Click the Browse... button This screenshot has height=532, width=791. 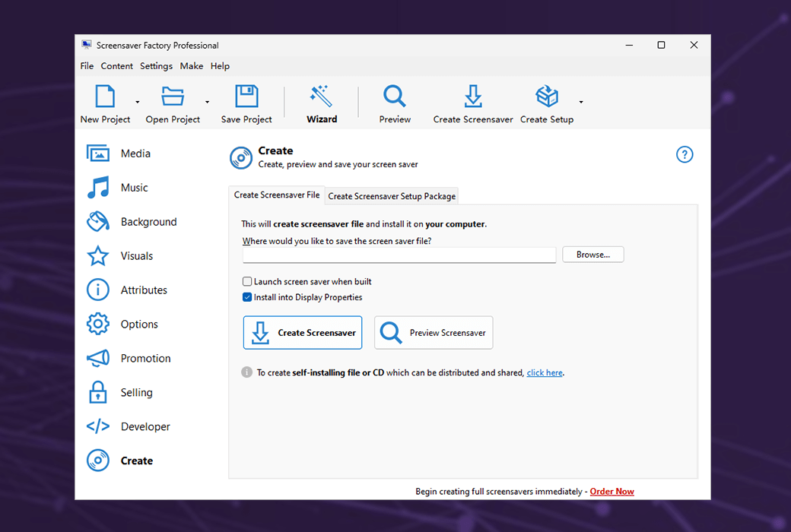click(593, 255)
